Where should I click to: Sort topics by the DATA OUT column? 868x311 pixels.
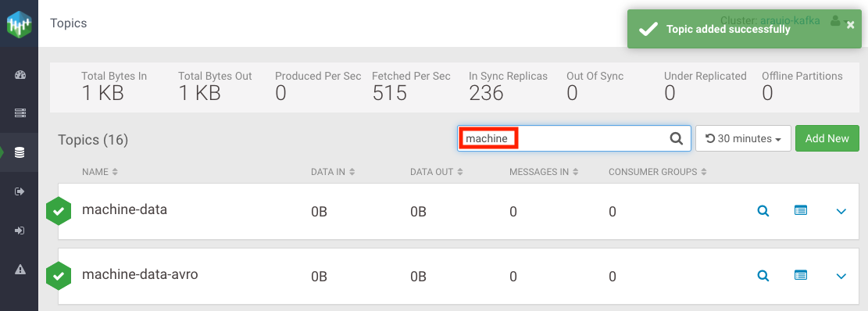[438, 172]
